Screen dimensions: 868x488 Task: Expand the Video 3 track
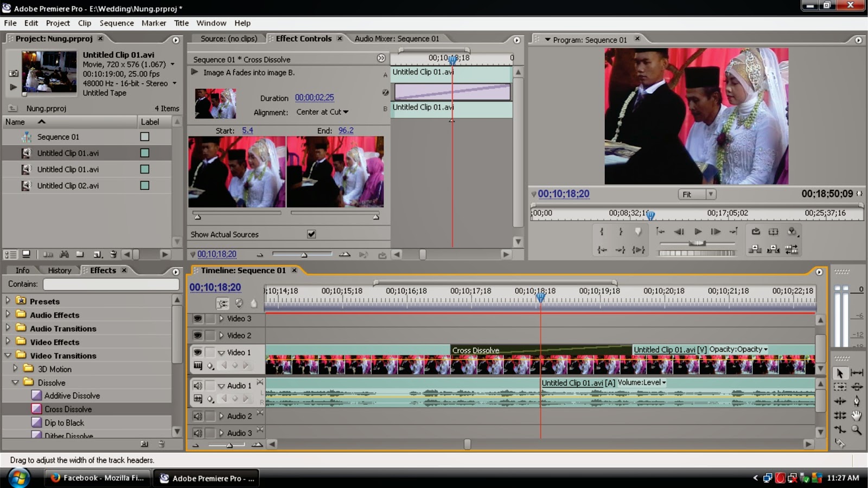221,319
